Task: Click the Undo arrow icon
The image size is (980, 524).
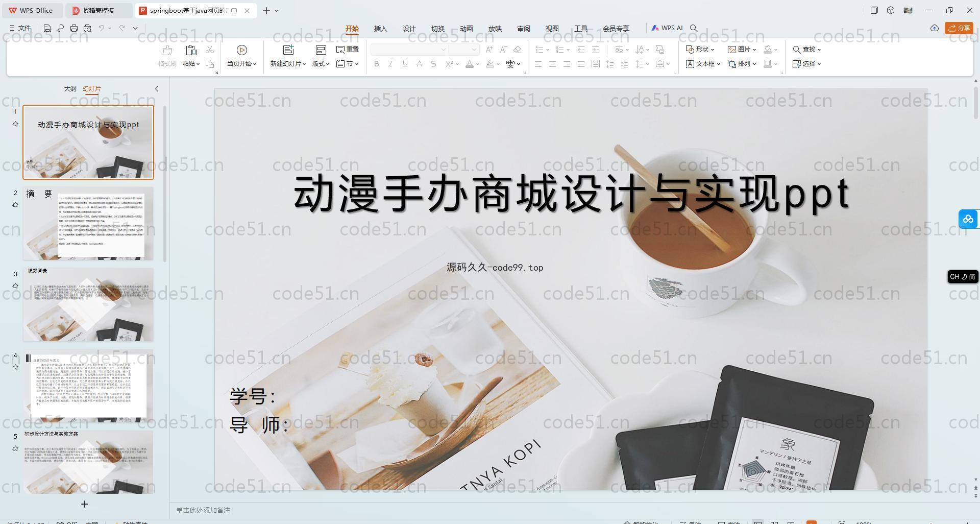Action: pos(102,28)
